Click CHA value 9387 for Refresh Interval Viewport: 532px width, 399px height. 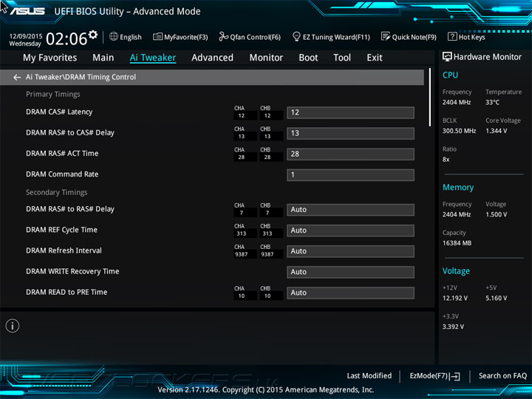click(x=241, y=254)
